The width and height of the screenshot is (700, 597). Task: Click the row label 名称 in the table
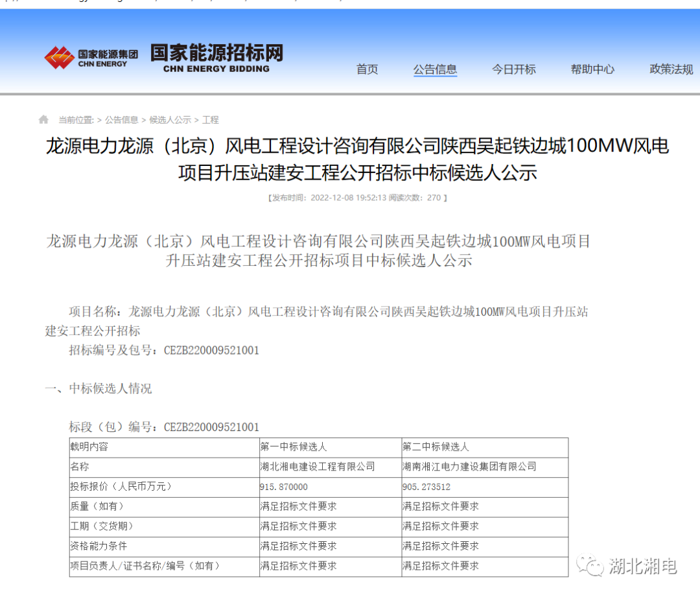80,467
